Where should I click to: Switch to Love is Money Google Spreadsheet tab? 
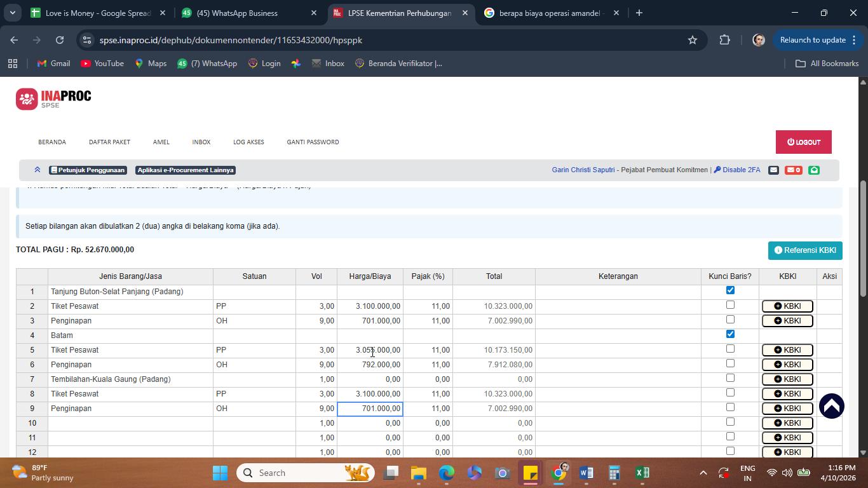98,13
